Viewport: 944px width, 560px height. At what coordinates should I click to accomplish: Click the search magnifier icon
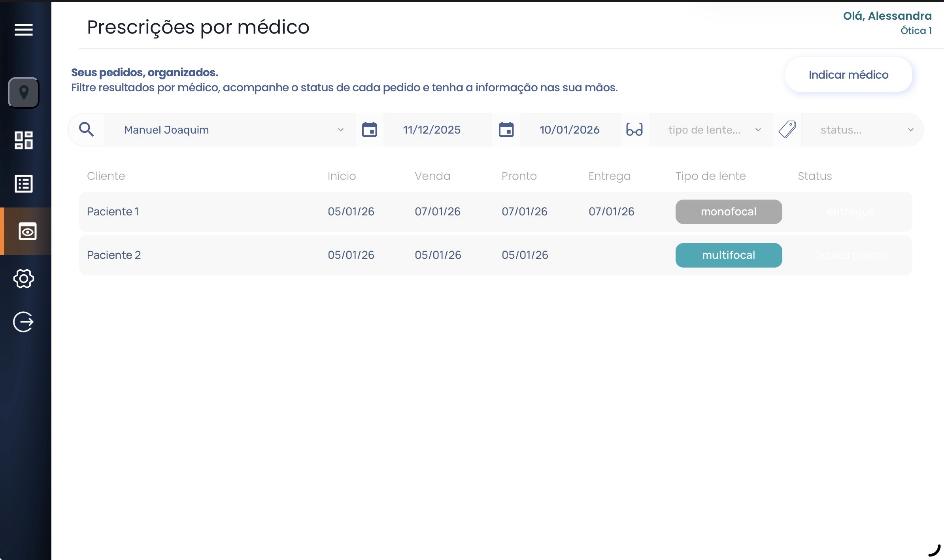click(x=86, y=130)
